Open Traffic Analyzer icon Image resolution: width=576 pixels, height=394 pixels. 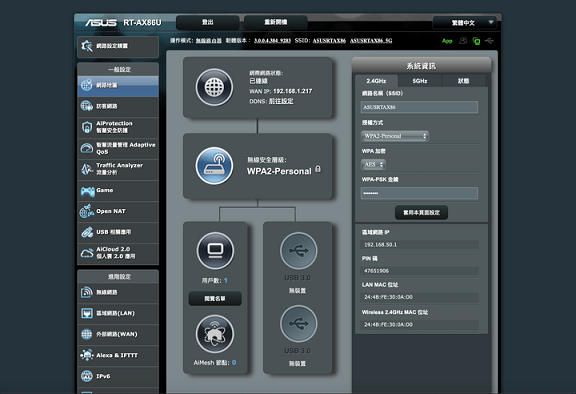click(x=87, y=169)
